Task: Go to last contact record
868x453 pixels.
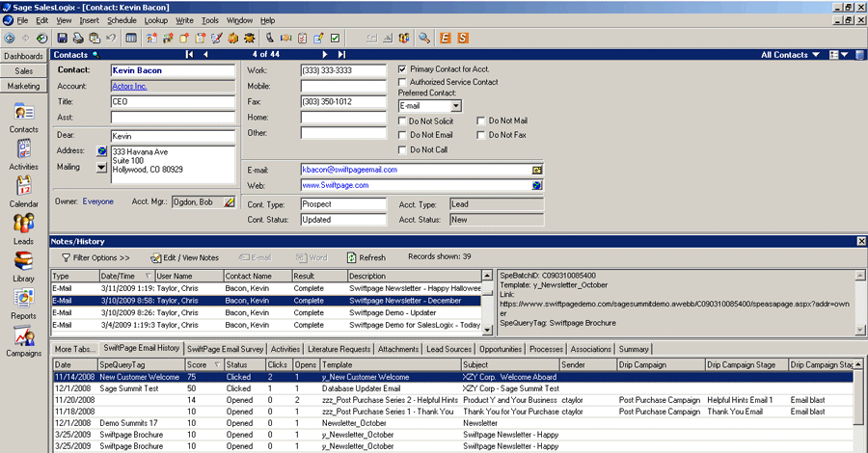Action: click(341, 54)
